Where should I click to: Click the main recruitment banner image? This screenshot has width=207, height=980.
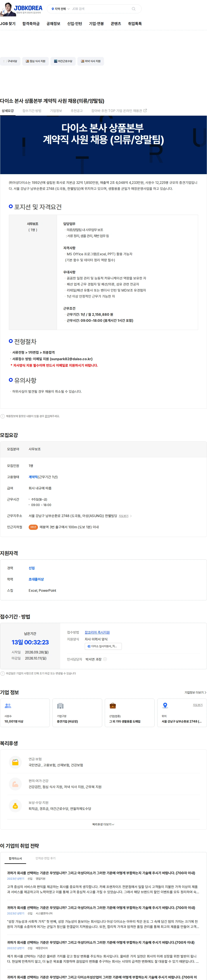[x=103, y=145]
